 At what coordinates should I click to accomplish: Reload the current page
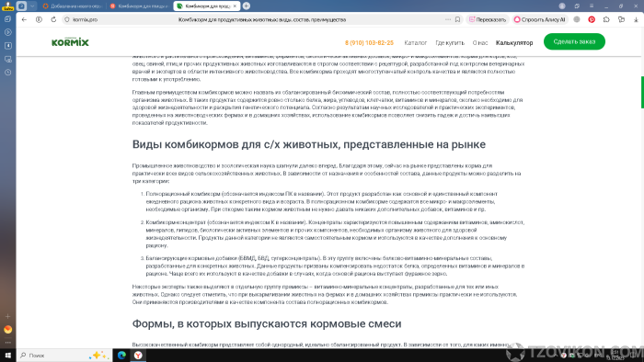point(53,19)
